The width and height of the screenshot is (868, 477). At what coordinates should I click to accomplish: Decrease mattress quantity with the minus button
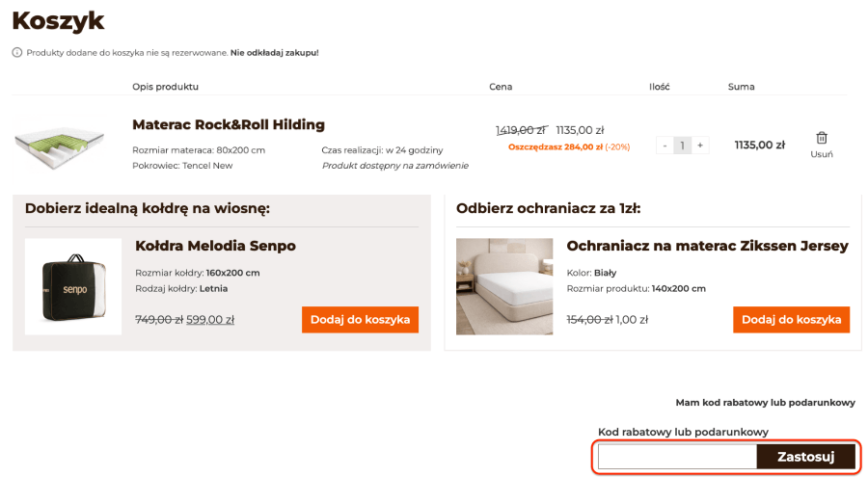pos(665,146)
